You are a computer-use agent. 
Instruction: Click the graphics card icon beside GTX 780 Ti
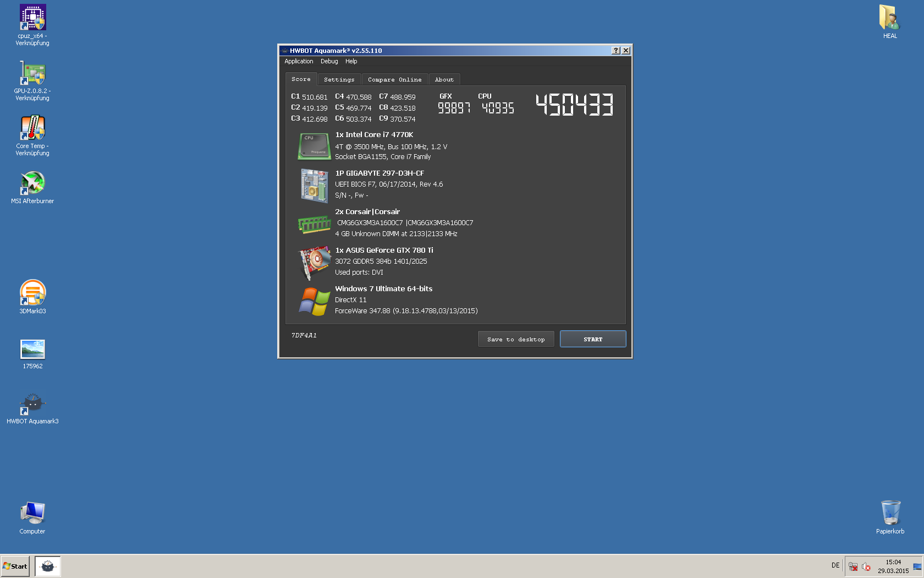pyautogui.click(x=314, y=263)
